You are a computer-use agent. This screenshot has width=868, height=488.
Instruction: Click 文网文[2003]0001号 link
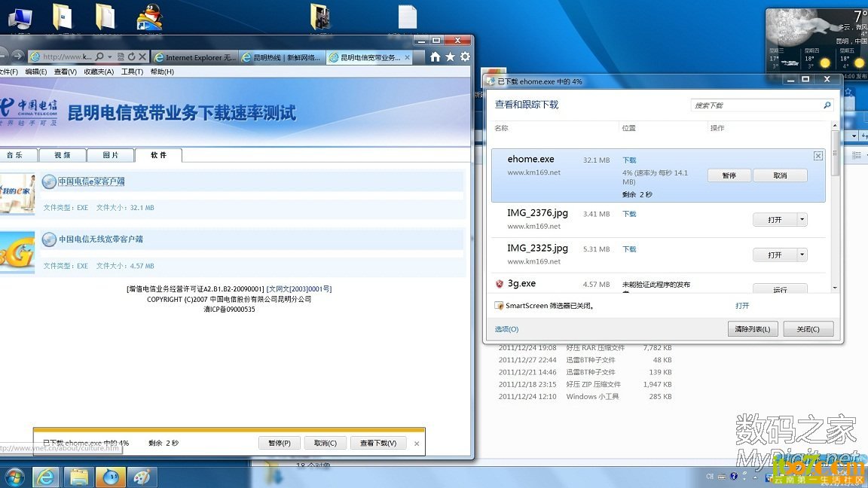(299, 289)
